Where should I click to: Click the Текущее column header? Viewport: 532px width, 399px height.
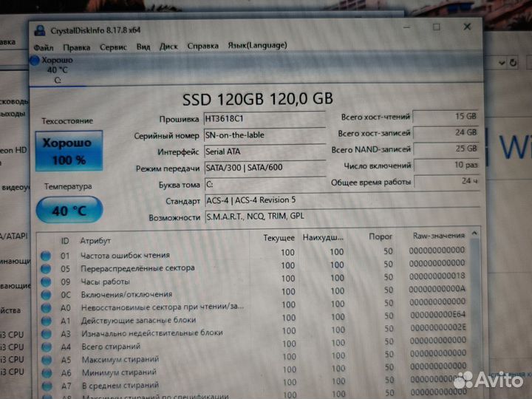coord(279,238)
